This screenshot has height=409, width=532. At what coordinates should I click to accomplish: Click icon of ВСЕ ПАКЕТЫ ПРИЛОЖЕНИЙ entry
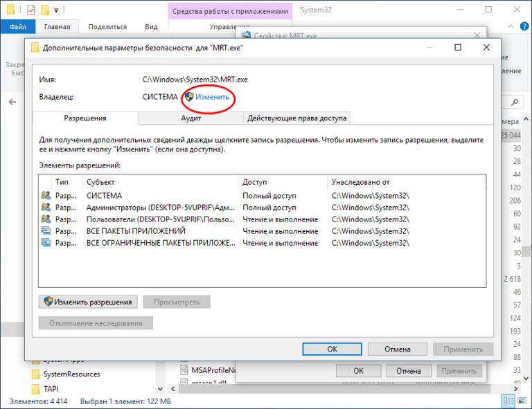tap(46, 231)
